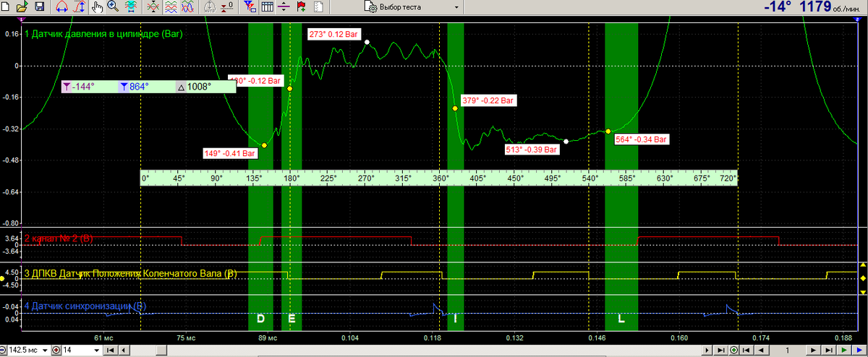Select the yellow marker dot at 379°

point(455,108)
